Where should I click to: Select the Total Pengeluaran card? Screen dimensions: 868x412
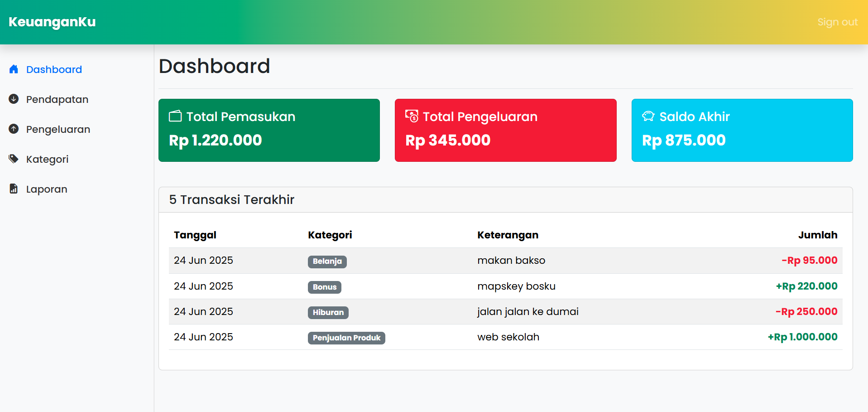[x=505, y=130]
